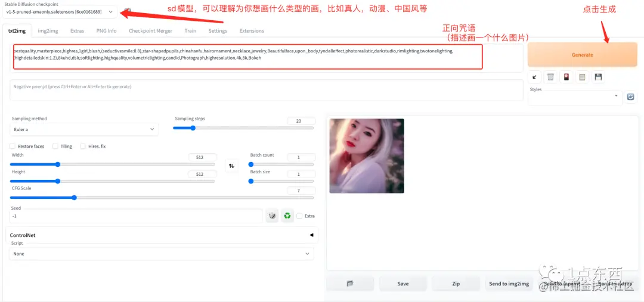Screen dimensions: 644x302
Task: Click the Width number box showing 512
Action: click(202, 157)
